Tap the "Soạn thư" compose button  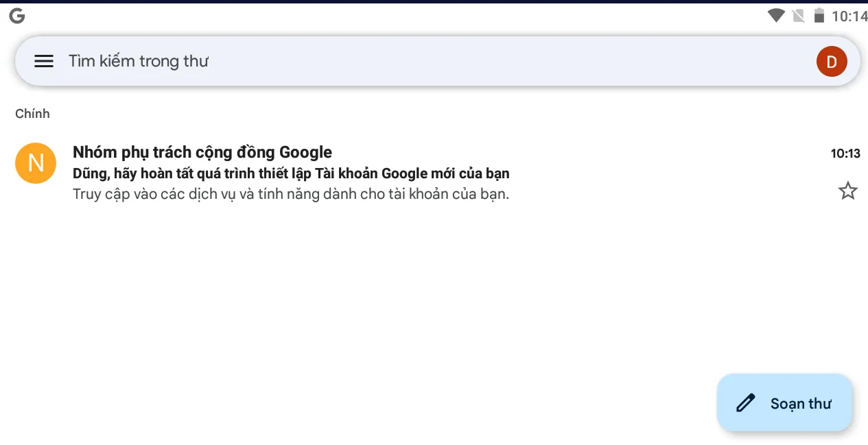[x=785, y=403]
